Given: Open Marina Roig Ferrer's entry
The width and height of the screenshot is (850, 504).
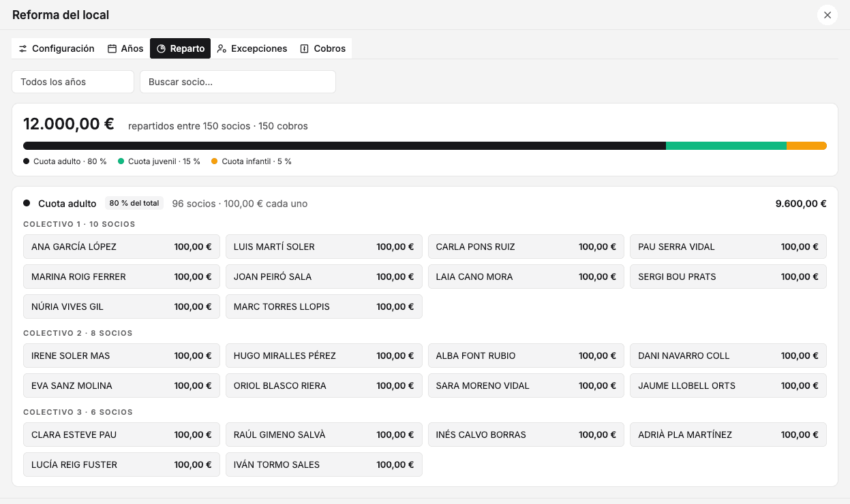Looking at the screenshot, I should coord(121,277).
